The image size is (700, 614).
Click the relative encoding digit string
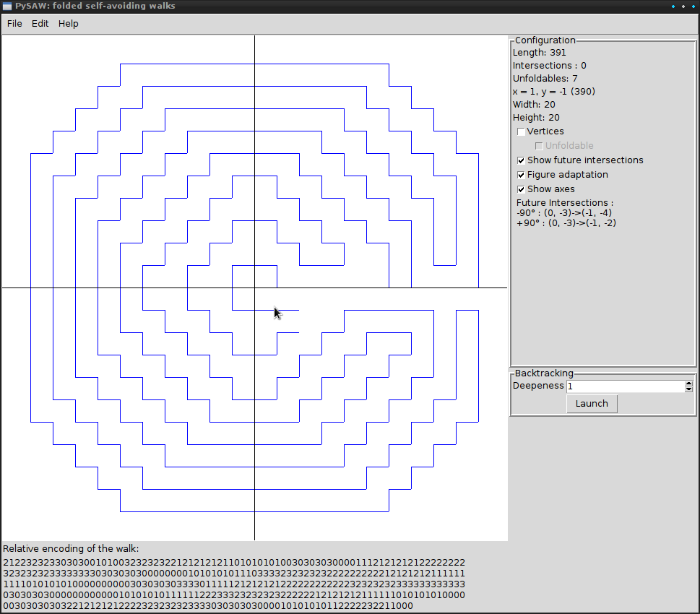coord(234,584)
